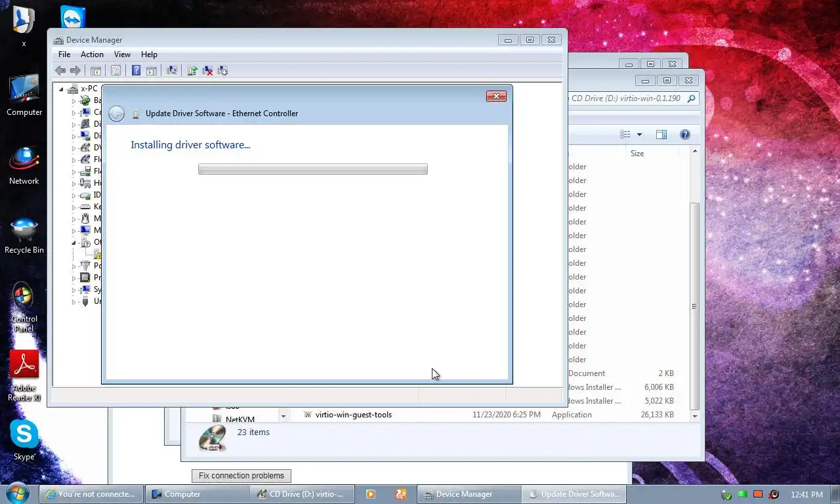The width and height of the screenshot is (840, 504).
Task: Select the yellow-warning Ethernet Controller device node
Action: pyautogui.click(x=96, y=254)
